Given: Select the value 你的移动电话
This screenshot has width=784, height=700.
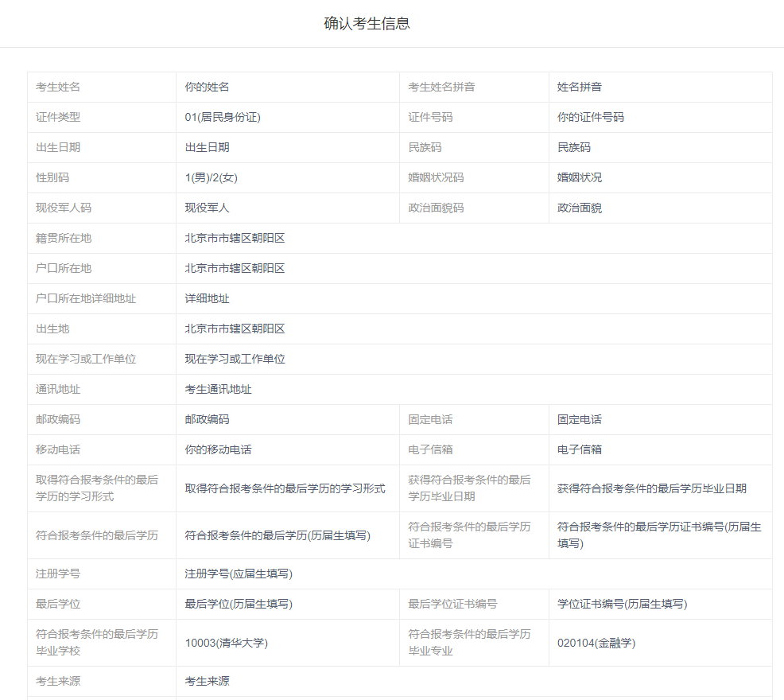Looking at the screenshot, I should pyautogui.click(x=218, y=449).
